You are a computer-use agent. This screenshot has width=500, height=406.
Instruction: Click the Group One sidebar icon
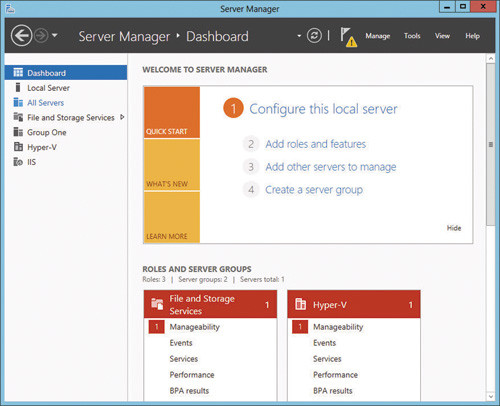pos(18,132)
